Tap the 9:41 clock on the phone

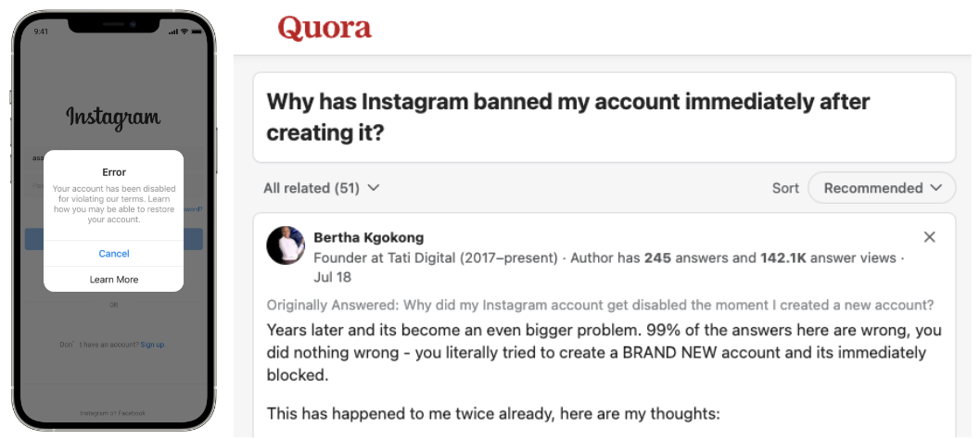point(41,31)
